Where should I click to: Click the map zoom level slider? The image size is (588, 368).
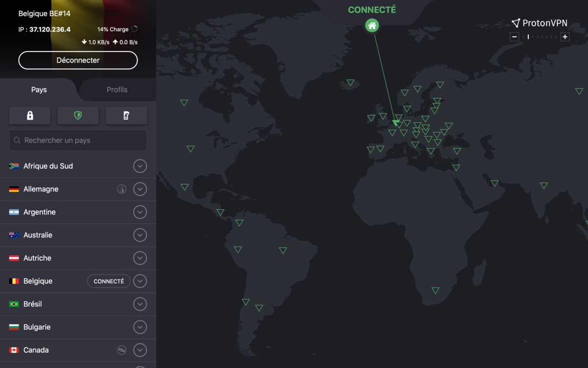[539, 37]
